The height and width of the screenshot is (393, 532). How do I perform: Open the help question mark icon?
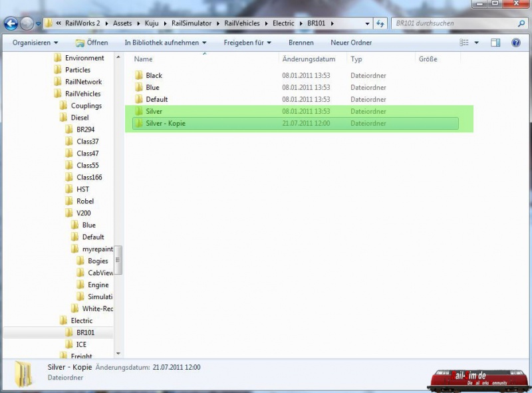tap(516, 43)
